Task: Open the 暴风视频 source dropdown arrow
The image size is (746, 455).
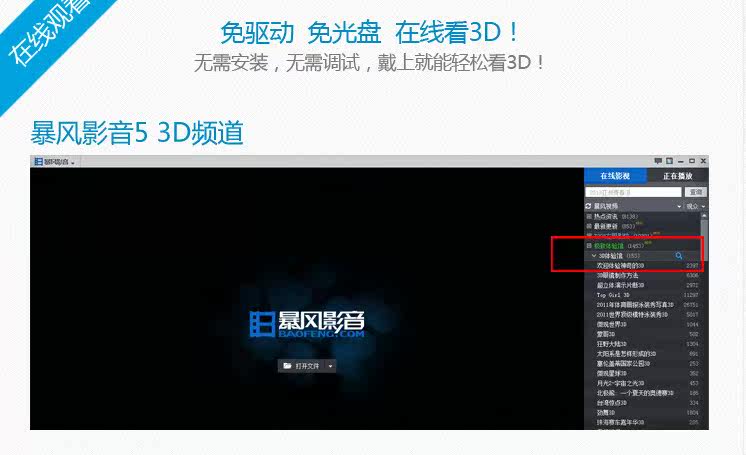Action: coord(679,207)
